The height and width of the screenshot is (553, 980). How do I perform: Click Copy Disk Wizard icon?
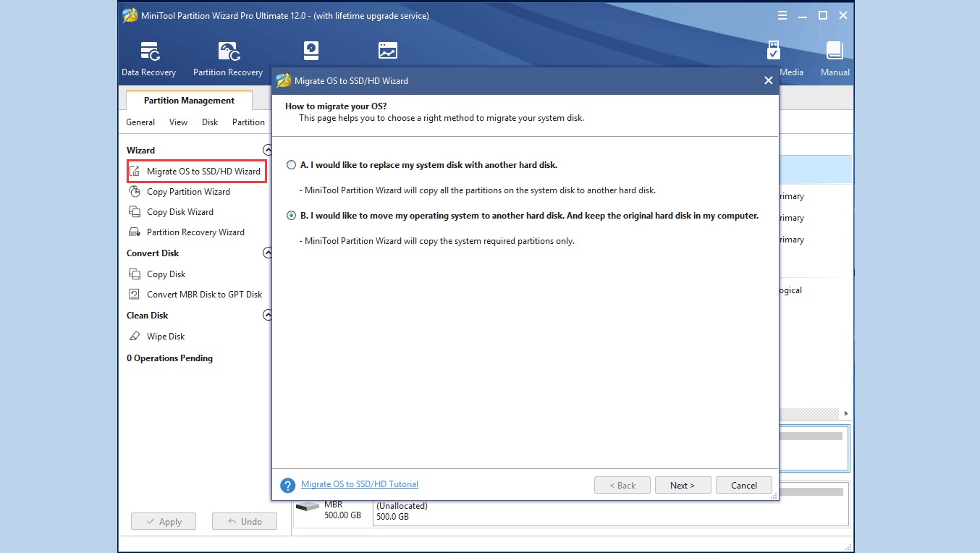click(135, 212)
